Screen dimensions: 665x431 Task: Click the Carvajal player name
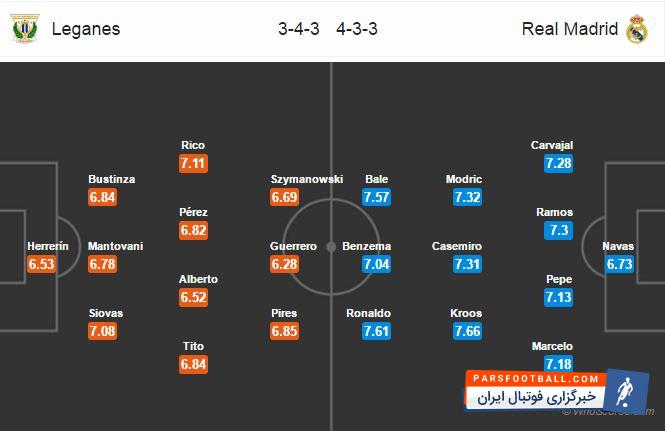pos(551,145)
